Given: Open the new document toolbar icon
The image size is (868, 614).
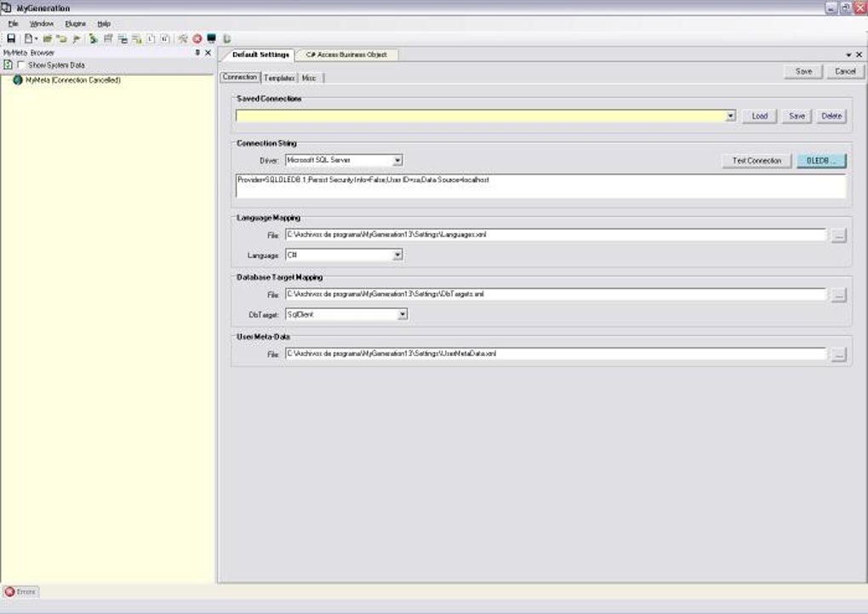Looking at the screenshot, I should 28,38.
